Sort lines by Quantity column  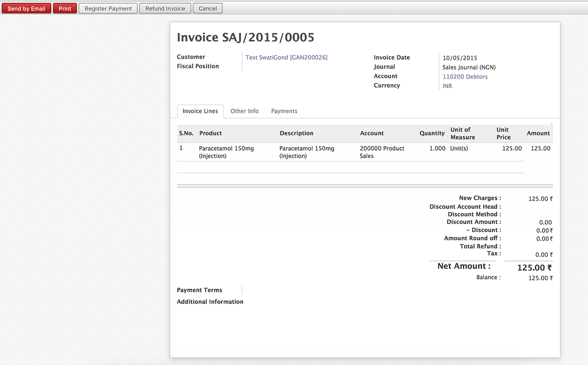coord(432,134)
